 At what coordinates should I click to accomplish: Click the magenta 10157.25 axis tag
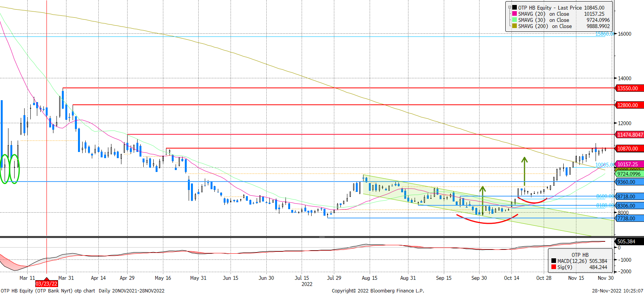(x=630, y=164)
